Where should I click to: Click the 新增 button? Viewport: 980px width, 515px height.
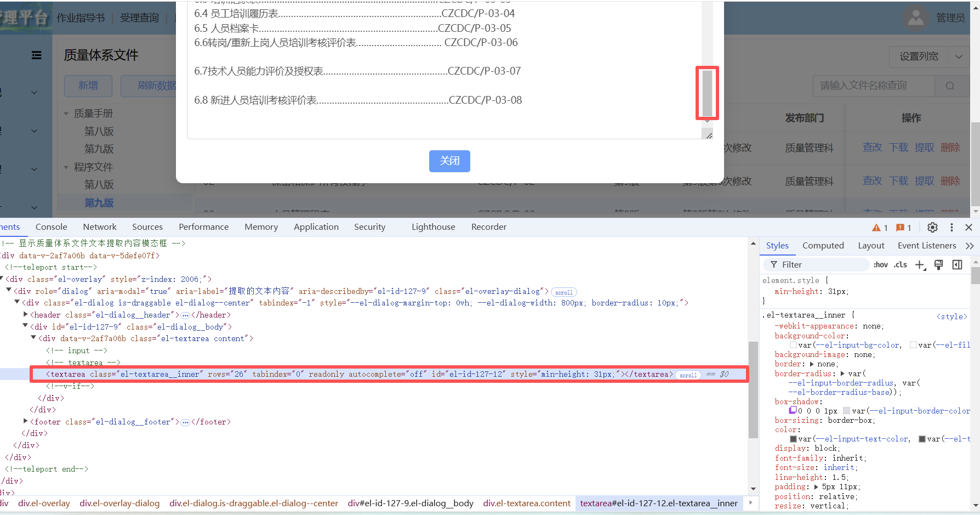point(88,86)
